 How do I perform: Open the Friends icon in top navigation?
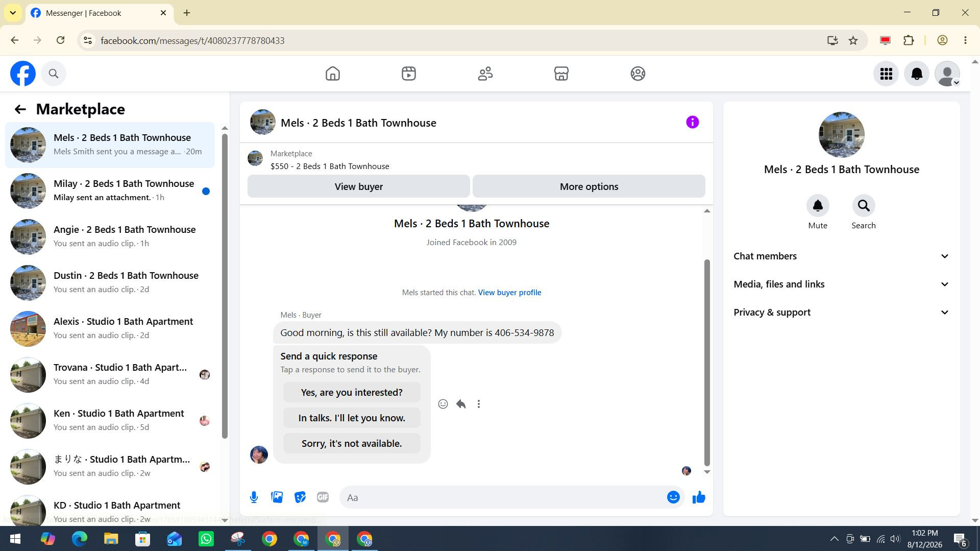click(x=485, y=74)
